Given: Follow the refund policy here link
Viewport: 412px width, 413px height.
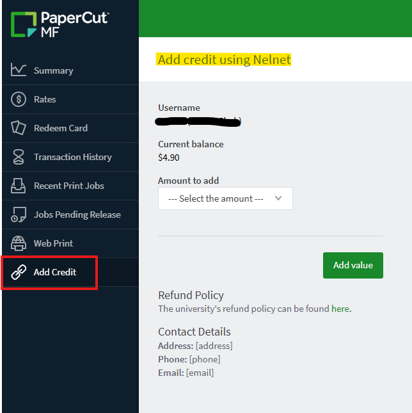Looking at the screenshot, I should tap(340, 309).
